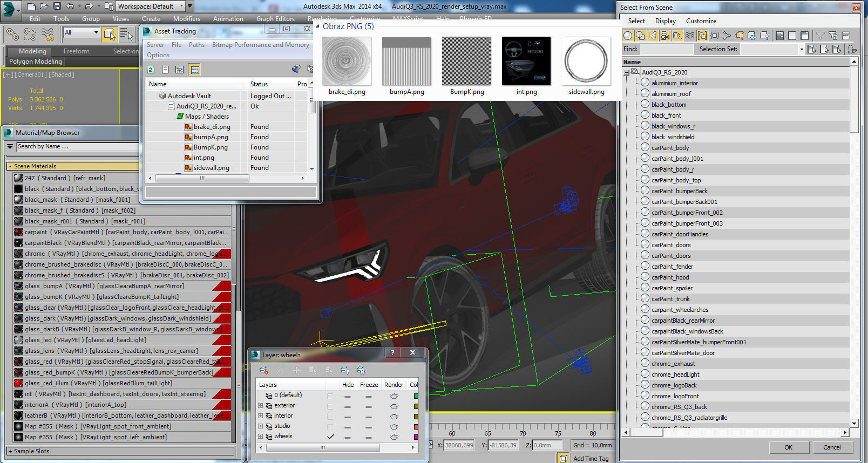
Task: Expand the studio layer tree node
Action: point(260,426)
